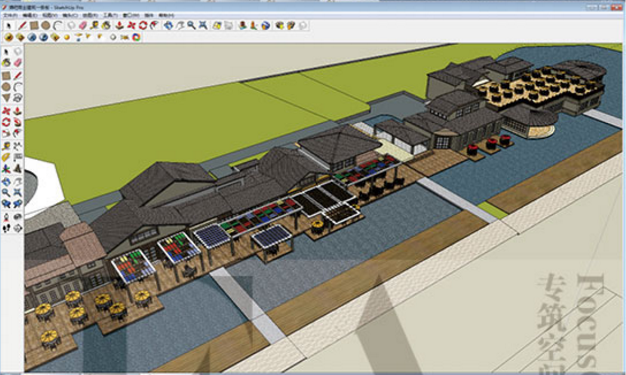The width and height of the screenshot is (626, 375).
Task: Activate the Walk tool with footprints icon
Action: click(6, 228)
